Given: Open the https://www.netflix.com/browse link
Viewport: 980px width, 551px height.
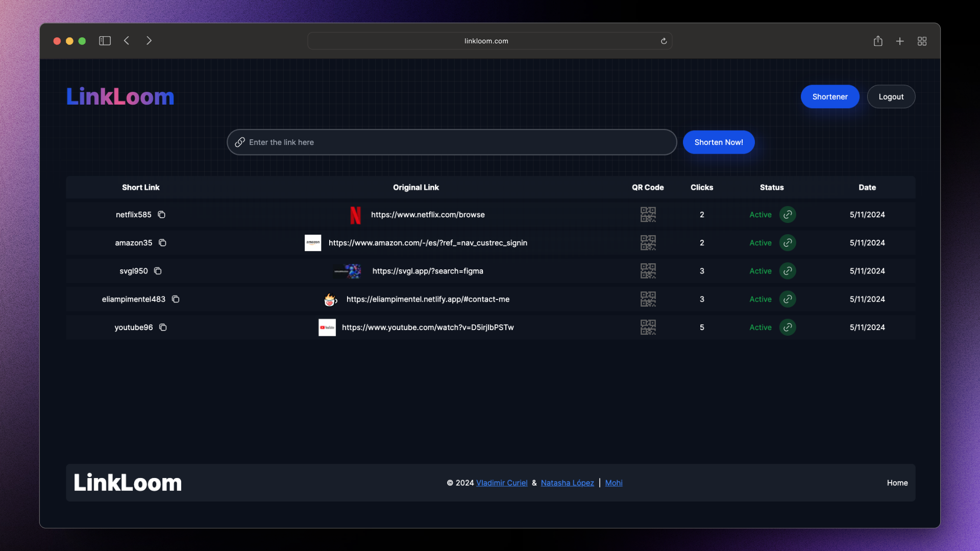Looking at the screenshot, I should tap(428, 215).
